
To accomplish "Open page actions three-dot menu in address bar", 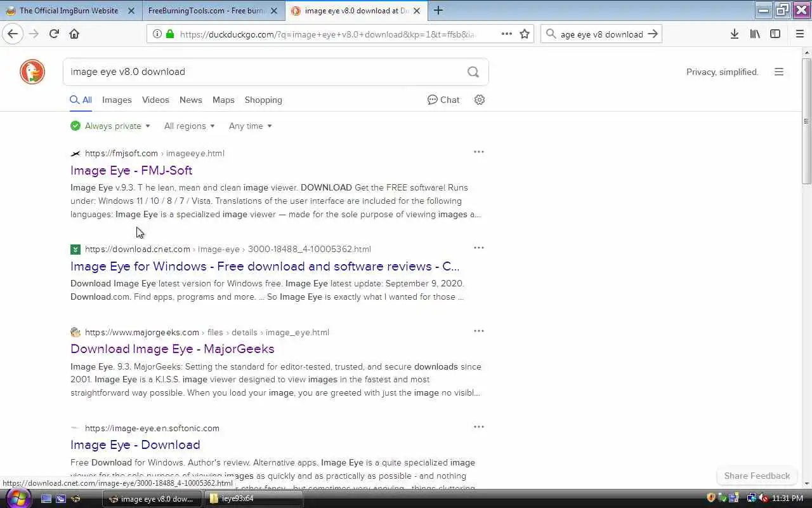I will 507,34.
